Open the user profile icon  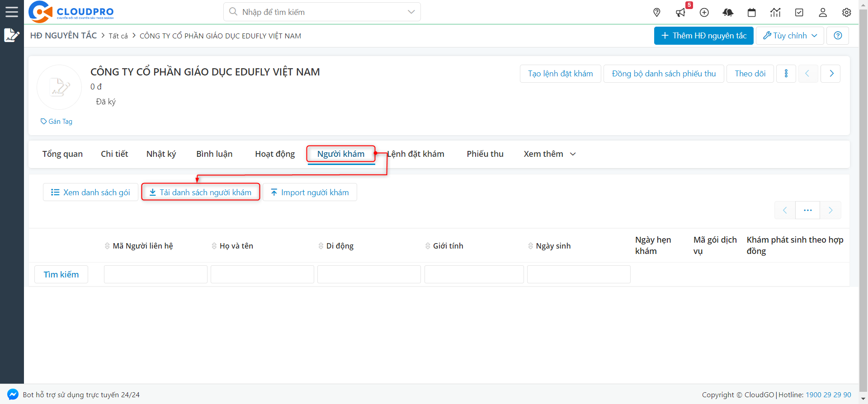pyautogui.click(x=823, y=12)
